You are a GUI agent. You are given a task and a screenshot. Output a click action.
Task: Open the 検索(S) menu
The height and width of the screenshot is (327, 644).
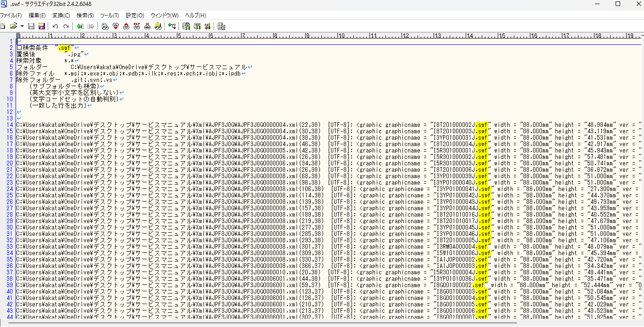click(85, 16)
